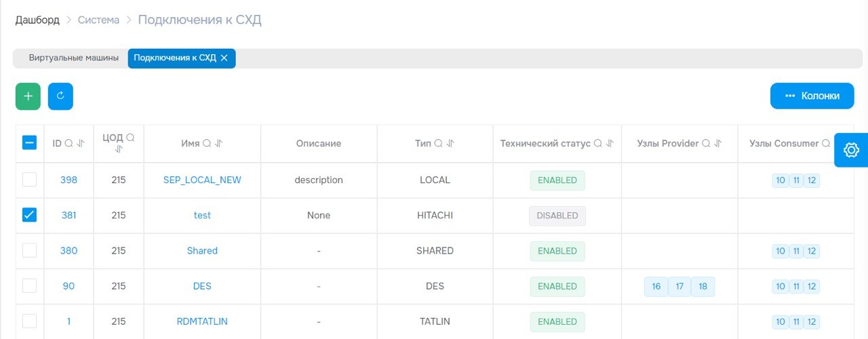The width and height of the screenshot is (868, 339).
Task: Open the connection ID 398 link
Action: coord(68,180)
